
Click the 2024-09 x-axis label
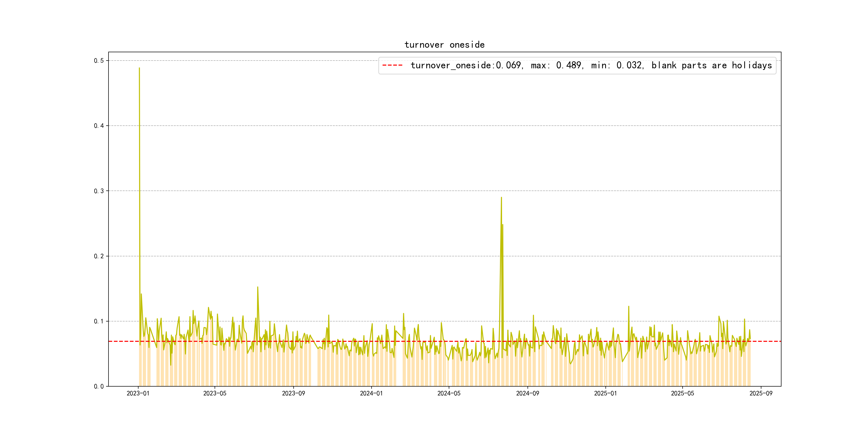click(527, 393)
